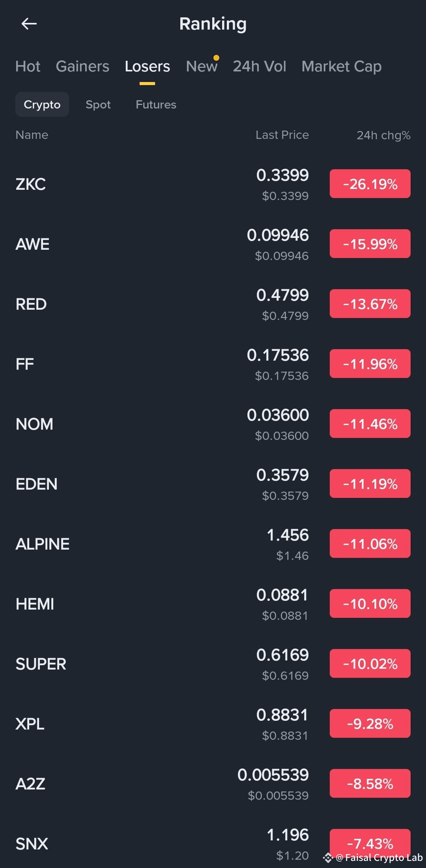The height and width of the screenshot is (868, 426).
Task: Tap HEMI's -10.10% change badge
Action: pos(370,604)
